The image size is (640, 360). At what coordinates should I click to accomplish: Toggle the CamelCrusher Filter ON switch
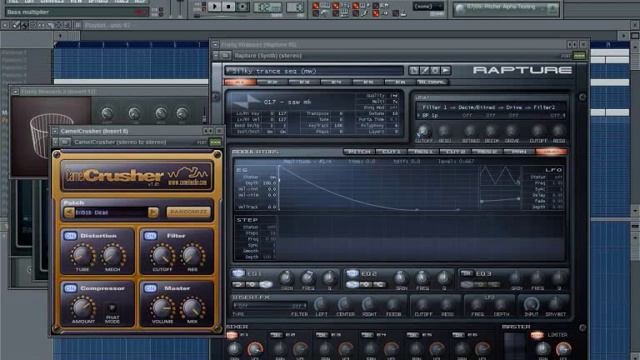150,236
